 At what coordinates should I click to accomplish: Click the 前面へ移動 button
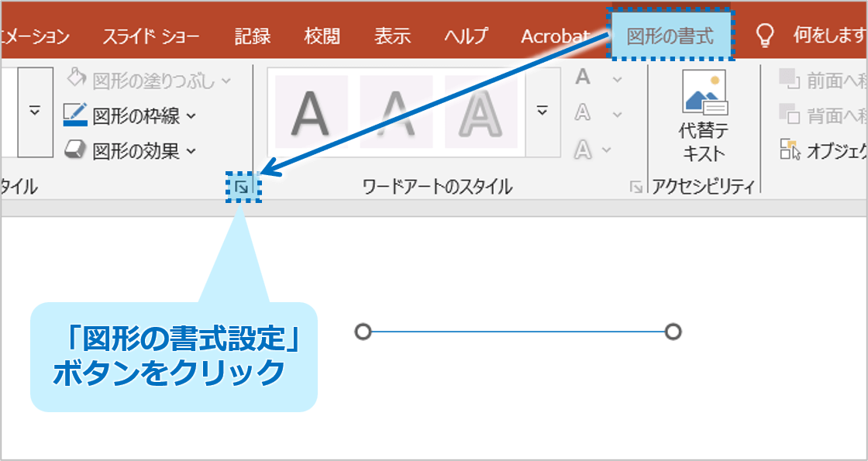[x=823, y=79]
